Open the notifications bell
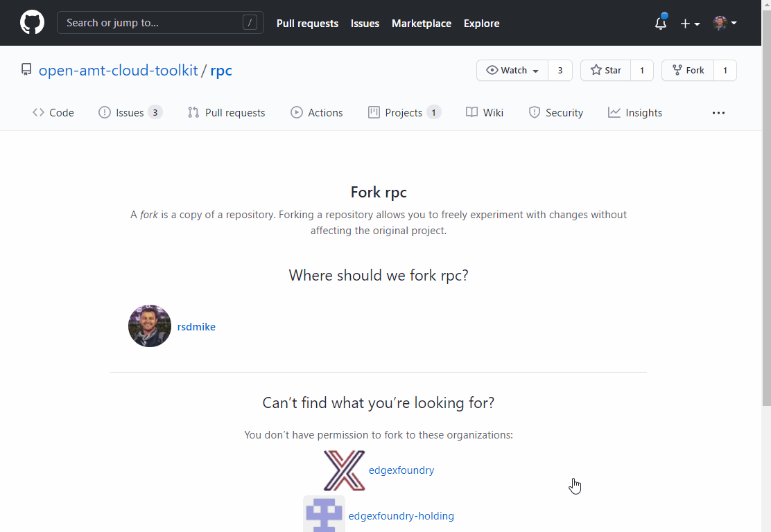 coord(661,24)
